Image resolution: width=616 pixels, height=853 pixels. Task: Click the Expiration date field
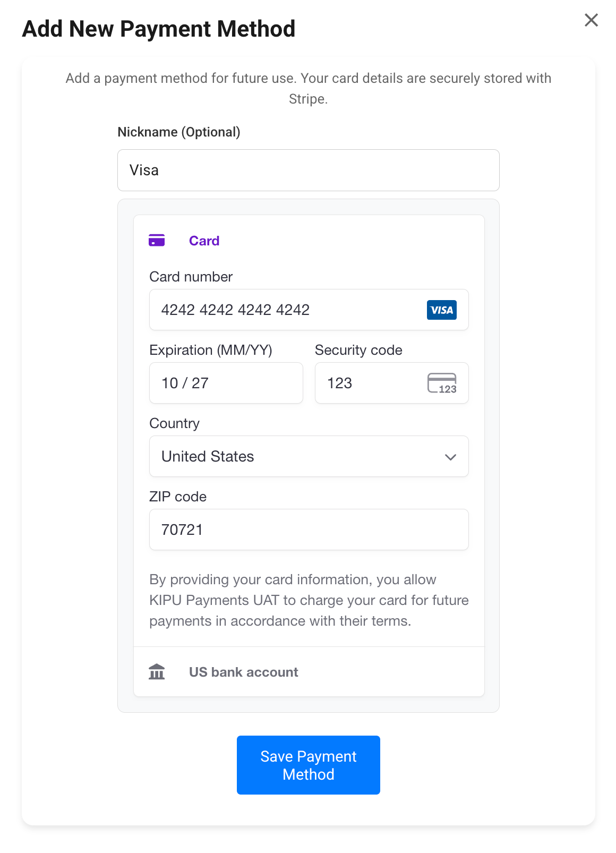226,383
